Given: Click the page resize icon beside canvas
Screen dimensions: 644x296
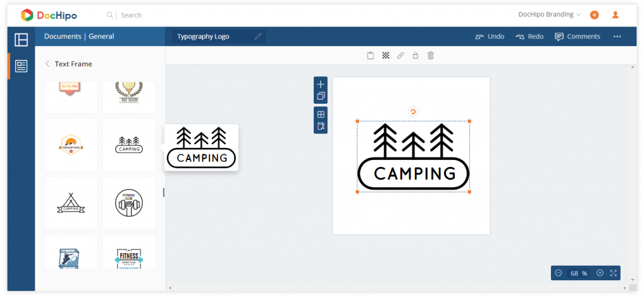Looking at the screenshot, I should pos(321,126).
